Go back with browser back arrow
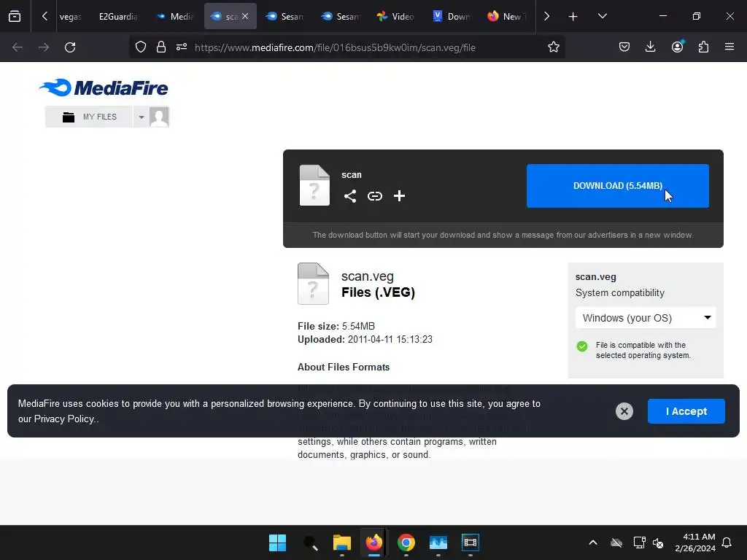The height and width of the screenshot is (560, 747). [x=18, y=47]
